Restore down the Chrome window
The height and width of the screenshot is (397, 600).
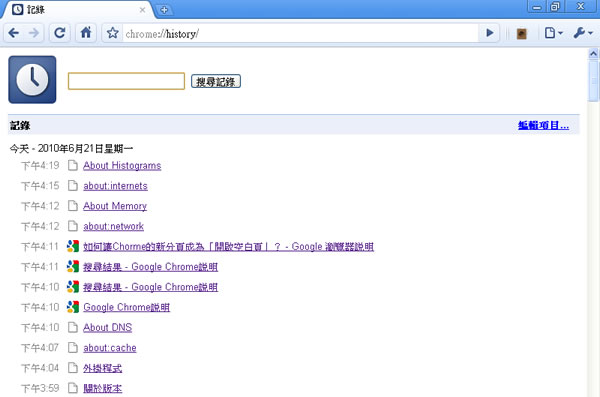pos(555,7)
